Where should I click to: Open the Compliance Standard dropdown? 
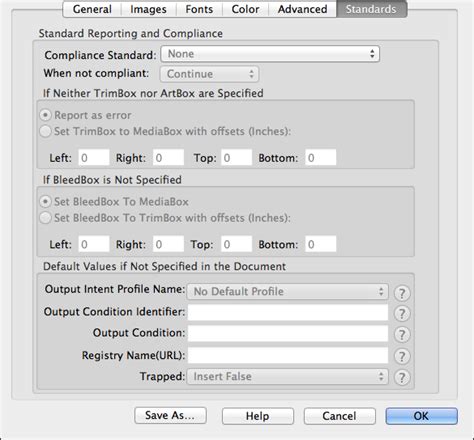(270, 54)
